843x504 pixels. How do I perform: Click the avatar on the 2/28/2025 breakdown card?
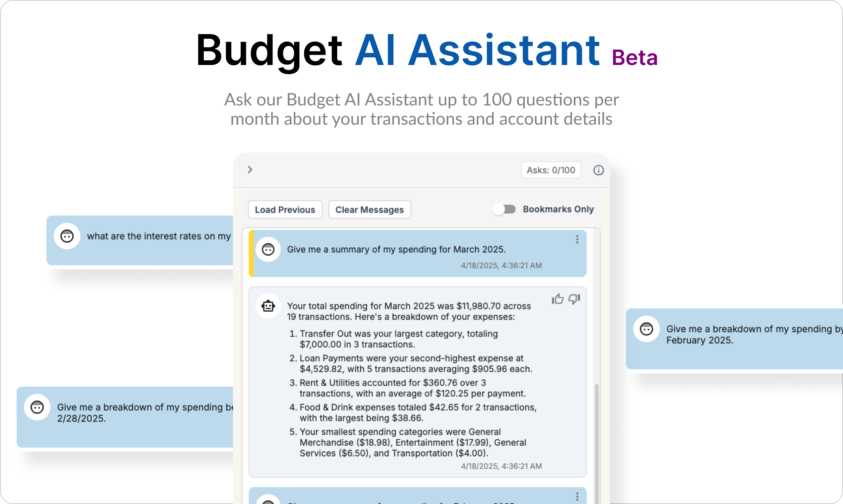point(37,407)
